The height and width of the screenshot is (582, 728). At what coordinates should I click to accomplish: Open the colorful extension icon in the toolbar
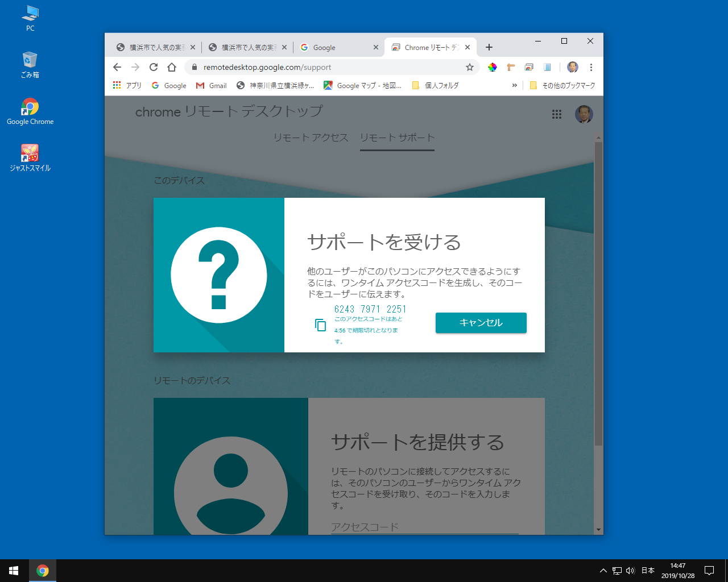[x=493, y=67]
